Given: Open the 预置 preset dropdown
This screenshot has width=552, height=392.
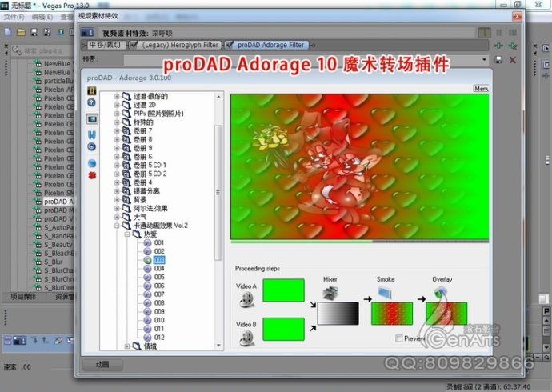Looking at the screenshot, I should pyautogui.click(x=485, y=59).
